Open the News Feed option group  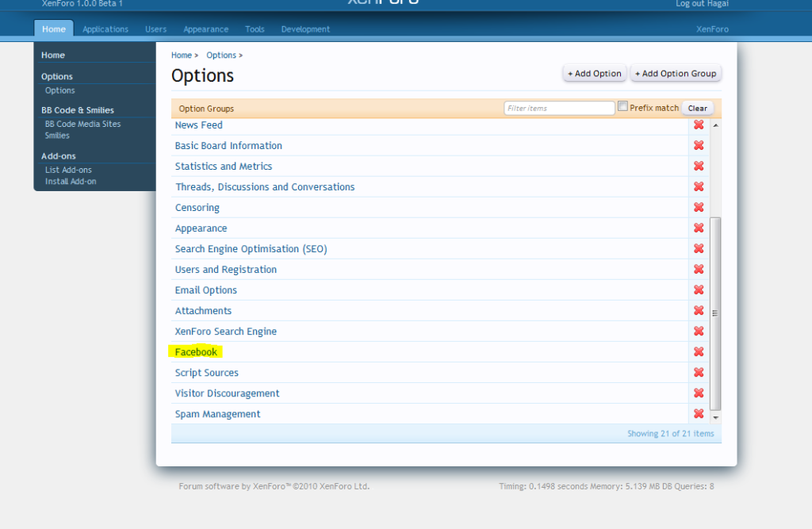(x=199, y=125)
